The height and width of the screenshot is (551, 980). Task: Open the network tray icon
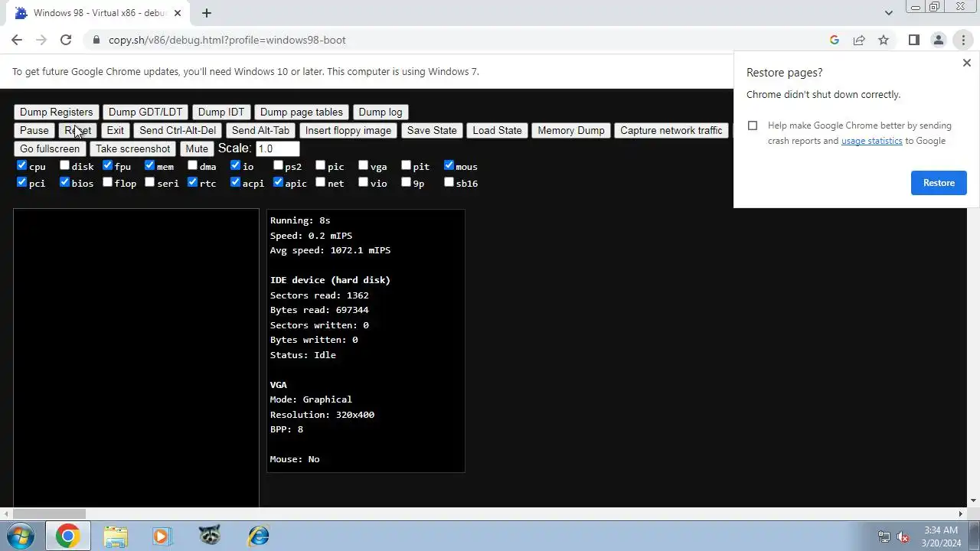[x=884, y=536]
